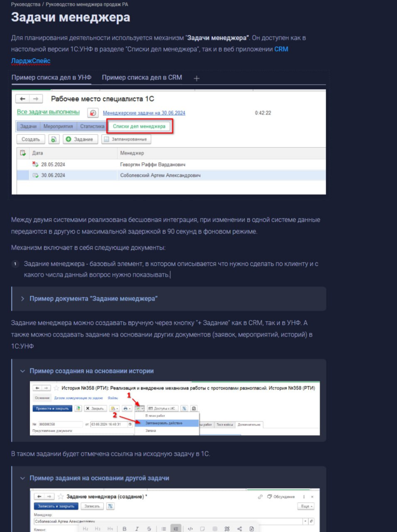The width and height of the screenshot is (397, 532).
Task: Click favorite star in Задание менеджера window
Action: pyautogui.click(x=61, y=496)
